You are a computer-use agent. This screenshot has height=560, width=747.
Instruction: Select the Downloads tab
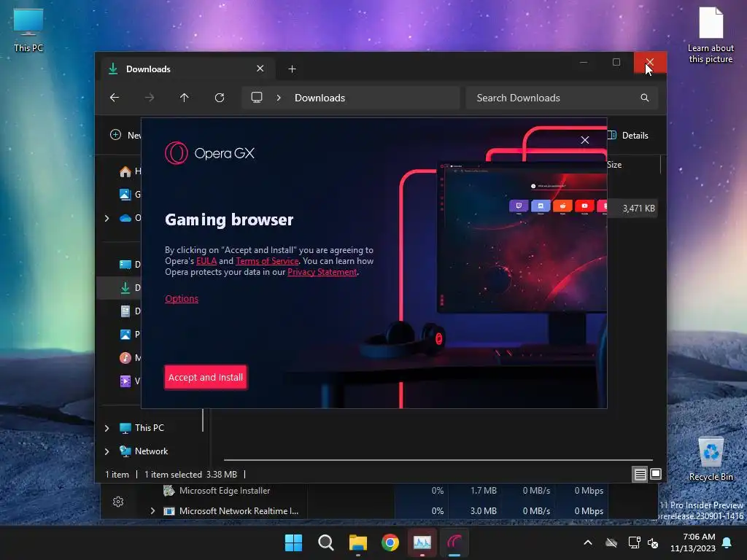[188, 69]
